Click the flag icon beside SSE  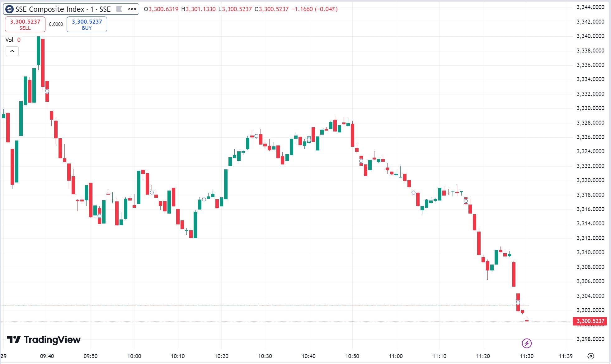click(119, 9)
